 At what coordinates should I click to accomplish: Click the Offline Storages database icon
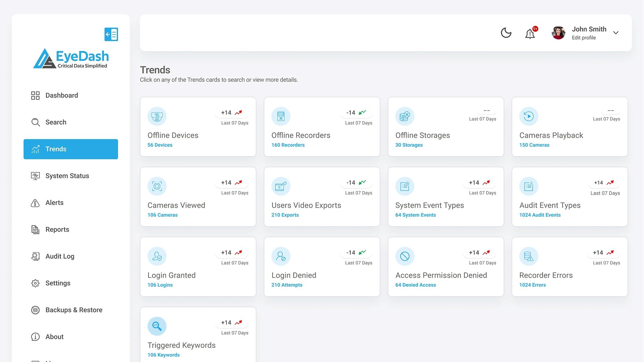pos(405,116)
